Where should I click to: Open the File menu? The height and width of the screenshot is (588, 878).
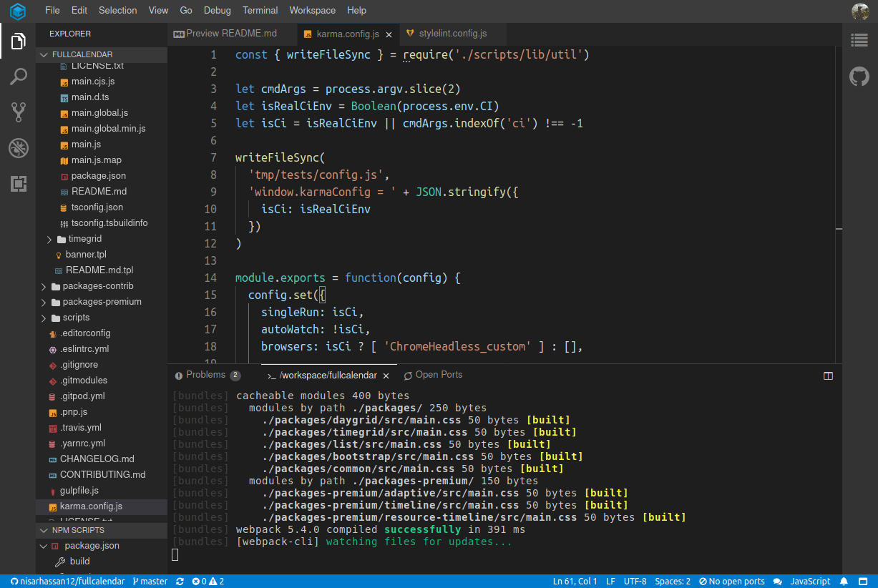52,11
